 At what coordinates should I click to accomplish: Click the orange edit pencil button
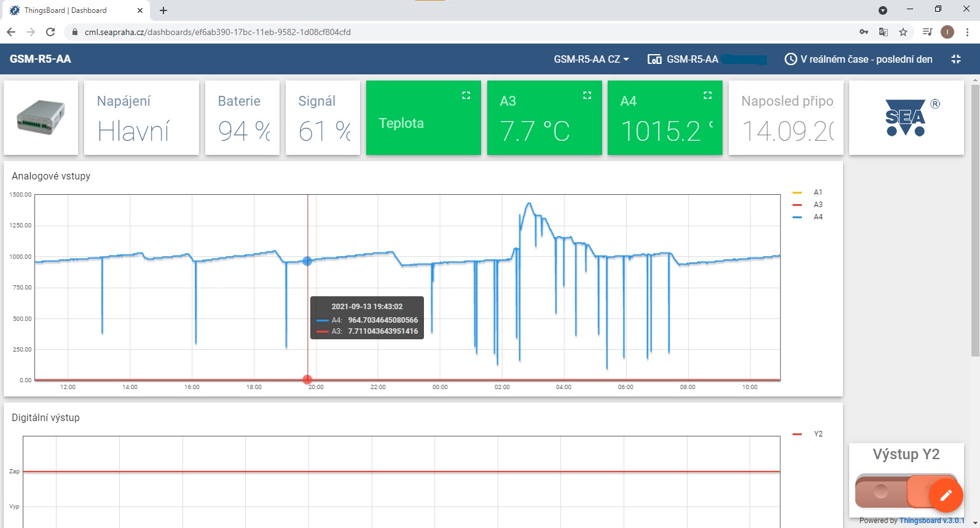(x=946, y=495)
